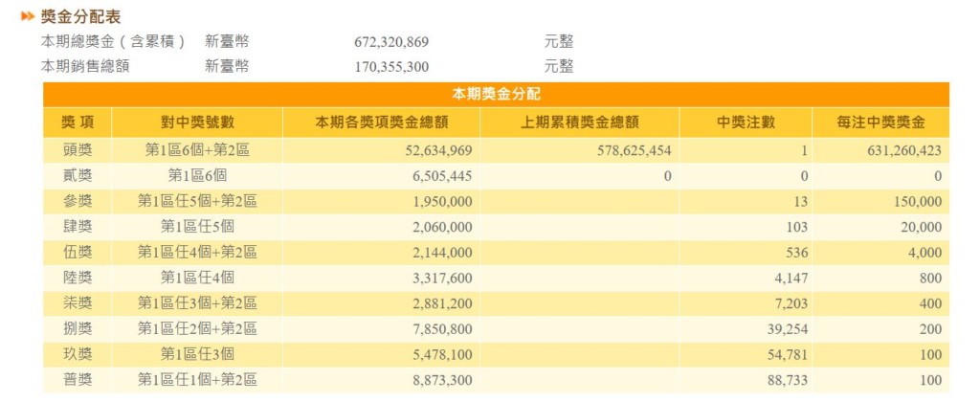Click the 獎項 column header

[77, 123]
